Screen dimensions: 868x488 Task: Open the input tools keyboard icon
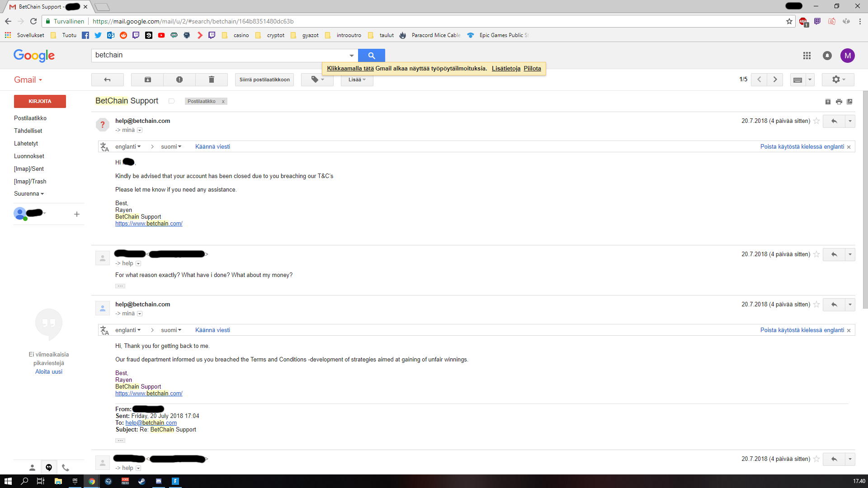[798, 80]
